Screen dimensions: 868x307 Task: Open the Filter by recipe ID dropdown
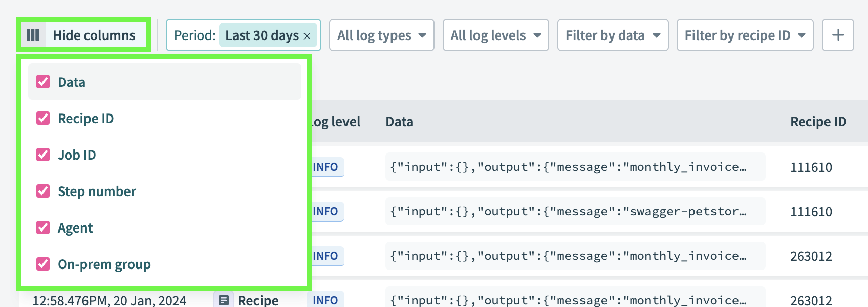745,35
